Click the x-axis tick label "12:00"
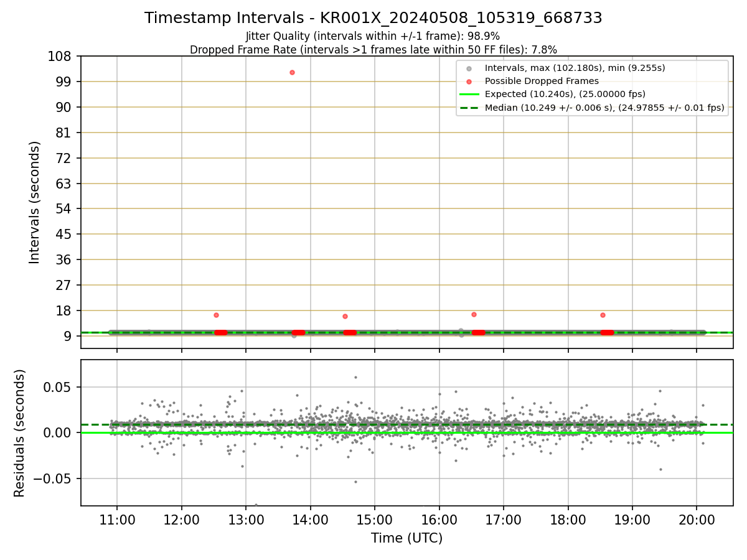This screenshot has width=747, height=560. tap(182, 520)
